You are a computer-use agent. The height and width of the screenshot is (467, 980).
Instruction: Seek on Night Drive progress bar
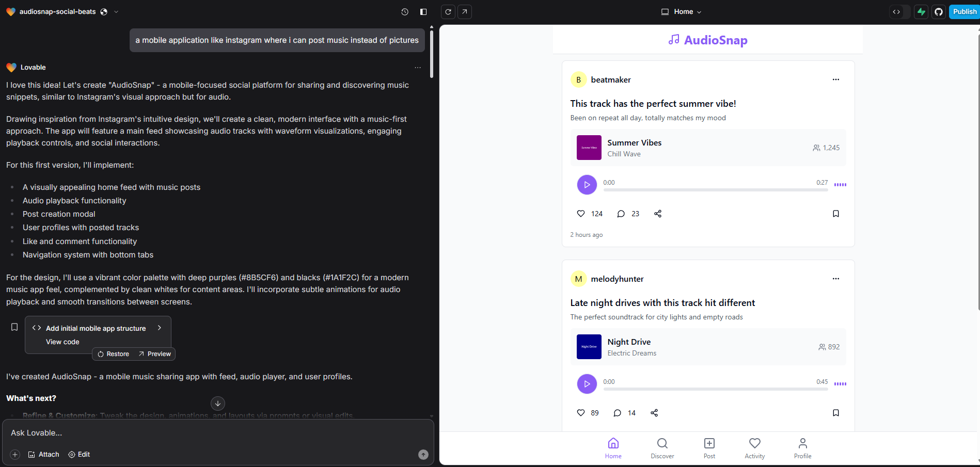pyautogui.click(x=716, y=389)
